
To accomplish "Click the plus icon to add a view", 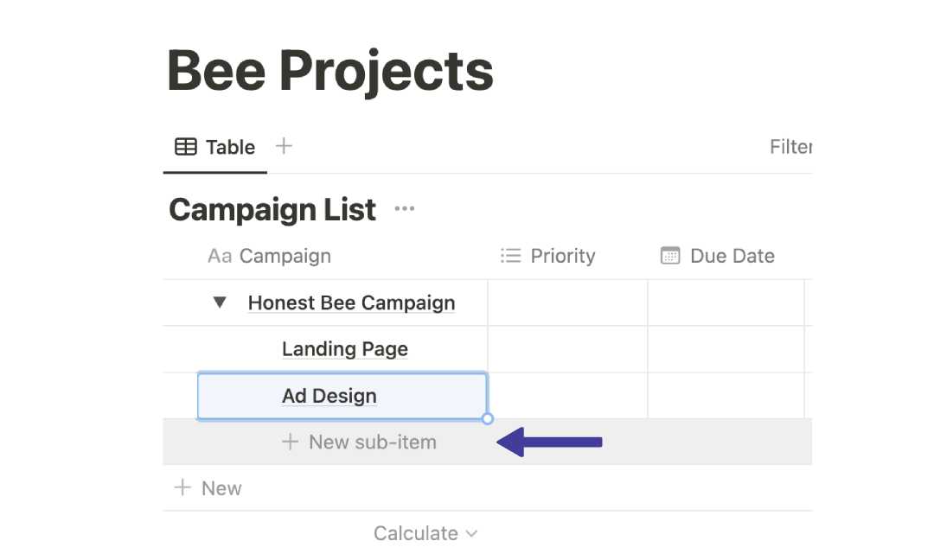I will tap(283, 145).
